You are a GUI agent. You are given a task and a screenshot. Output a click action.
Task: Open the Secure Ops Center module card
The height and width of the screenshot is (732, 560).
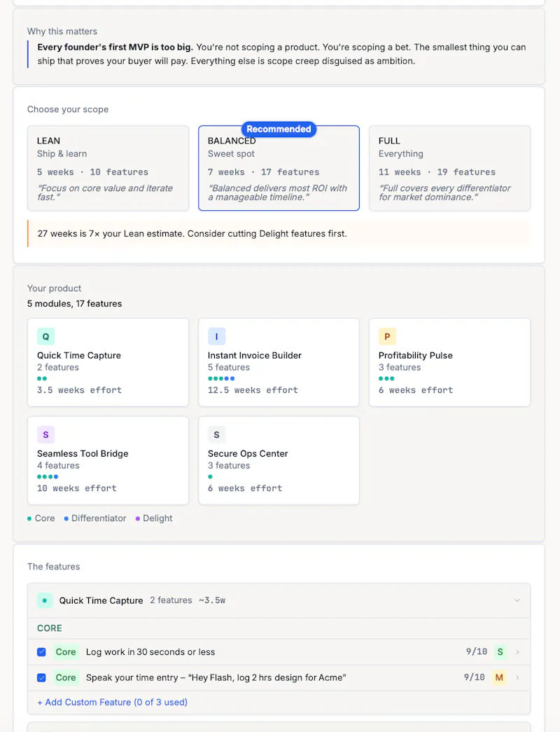click(279, 460)
